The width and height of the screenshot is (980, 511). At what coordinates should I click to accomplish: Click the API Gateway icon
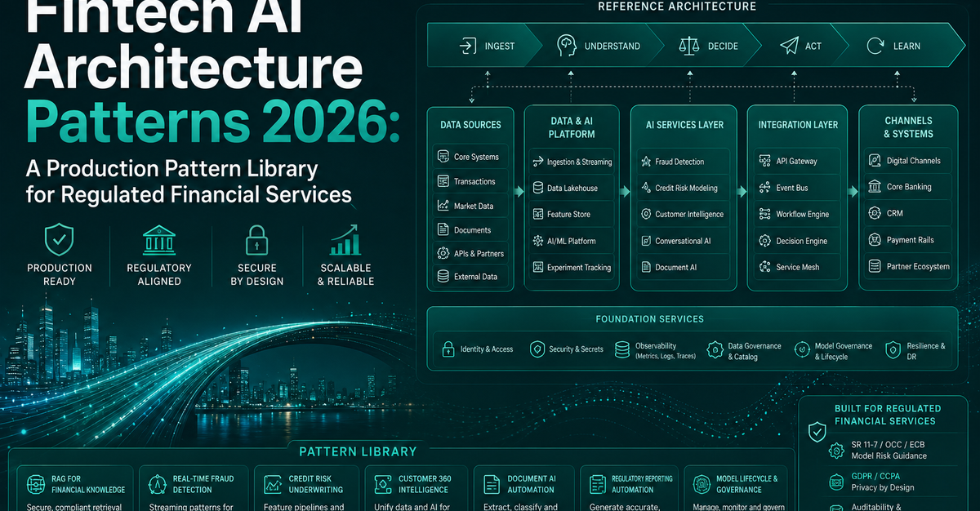tap(764, 162)
